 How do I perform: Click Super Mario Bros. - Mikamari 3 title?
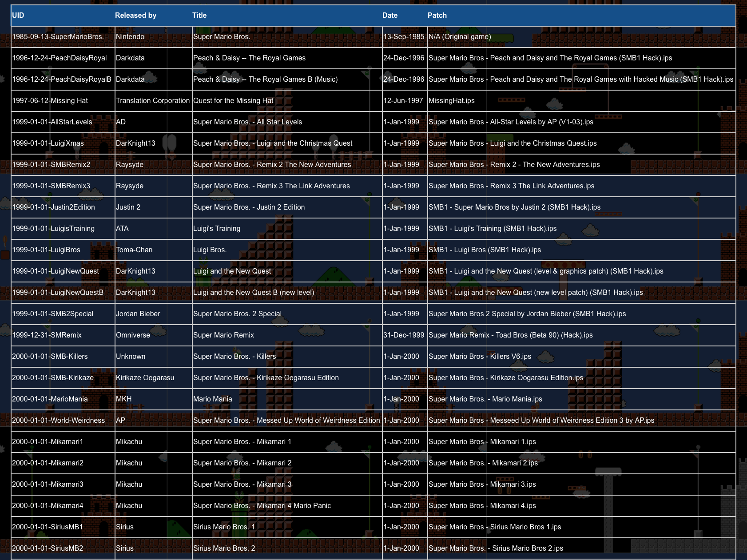287,485
